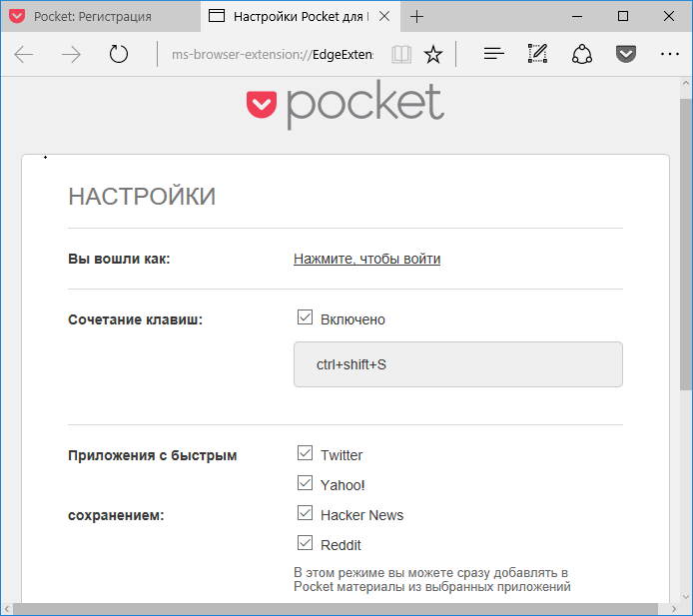
Task: Open Reading view book icon
Action: [401, 54]
